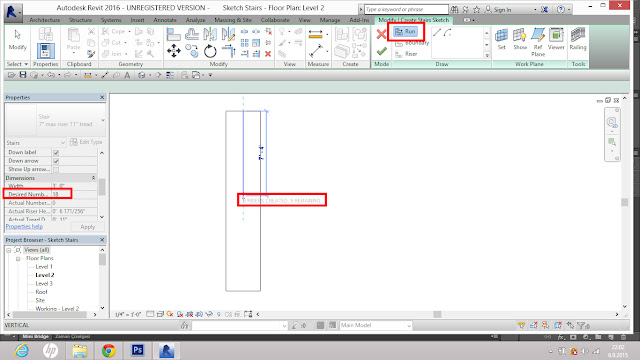Collapse the Floor Plans tree node
This screenshot has height=360, width=640.
pos(18,259)
